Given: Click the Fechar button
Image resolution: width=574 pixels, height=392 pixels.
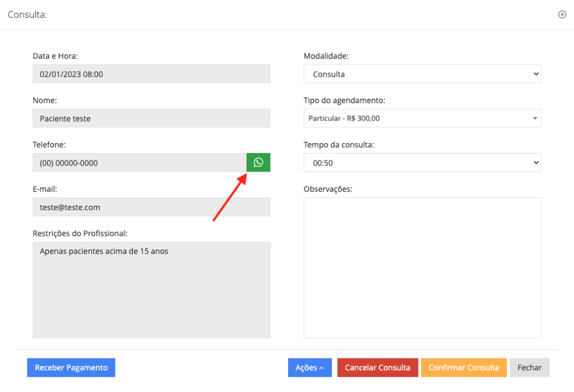Looking at the screenshot, I should pyautogui.click(x=529, y=367).
